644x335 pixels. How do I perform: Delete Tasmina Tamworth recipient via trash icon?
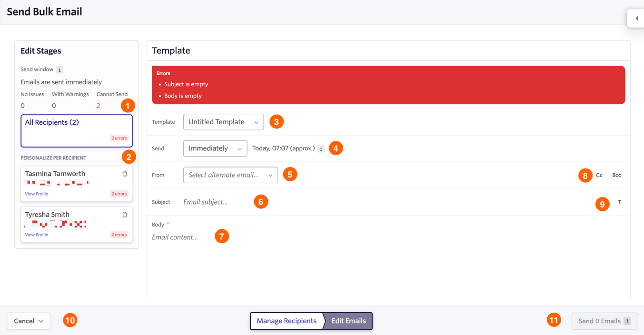pos(125,174)
